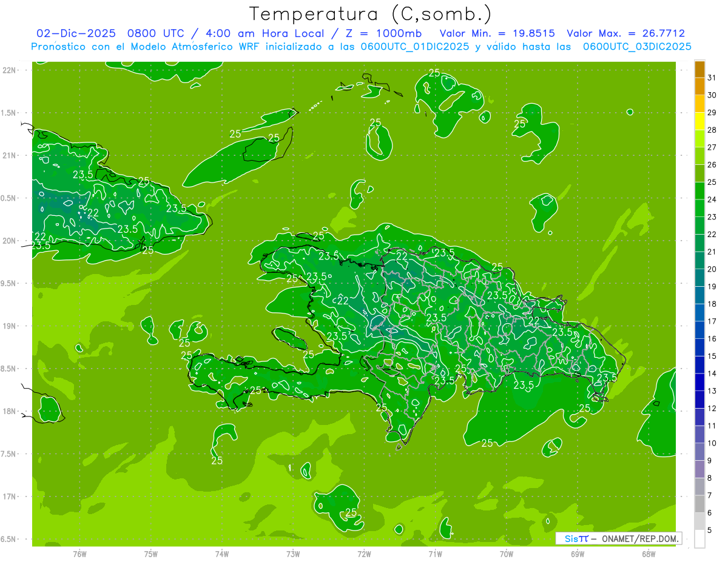
Task: Click the valid-until time "0600UTC_03DIC2025"
Action: tap(636, 47)
